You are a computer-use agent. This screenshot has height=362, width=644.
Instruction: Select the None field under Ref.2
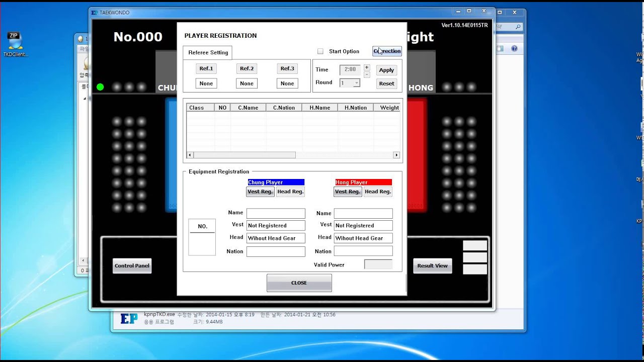point(247,83)
